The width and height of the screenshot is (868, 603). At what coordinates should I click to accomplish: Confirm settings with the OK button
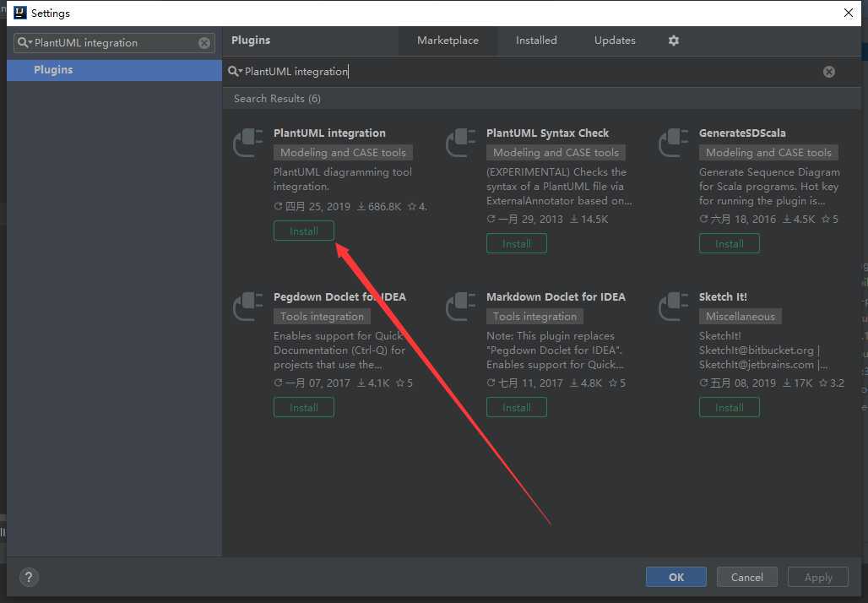pyautogui.click(x=676, y=577)
